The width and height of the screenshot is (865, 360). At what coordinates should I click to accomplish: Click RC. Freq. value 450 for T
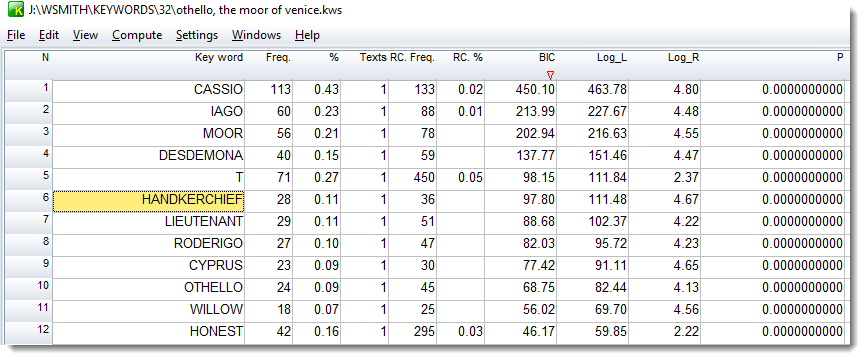(x=424, y=178)
